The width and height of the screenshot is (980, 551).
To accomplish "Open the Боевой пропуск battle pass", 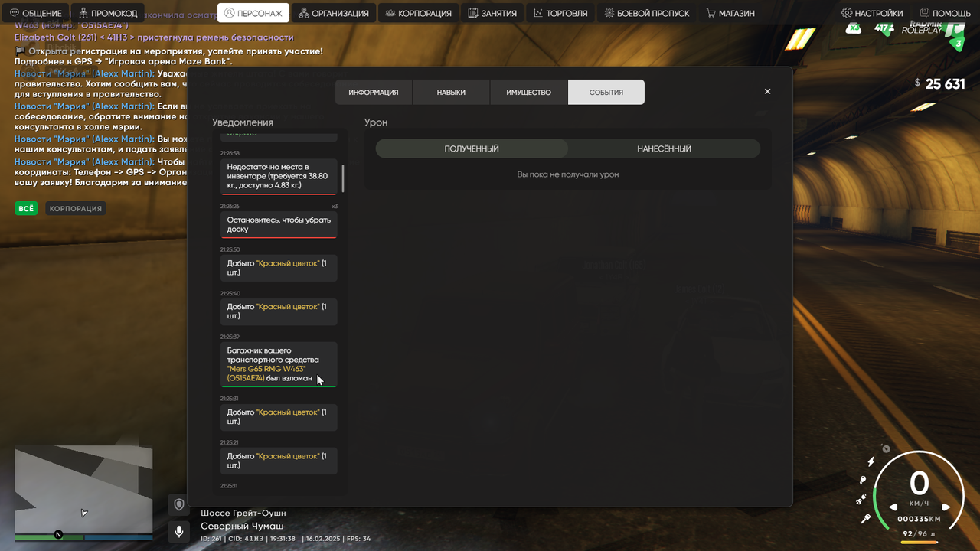I will 647,13.
